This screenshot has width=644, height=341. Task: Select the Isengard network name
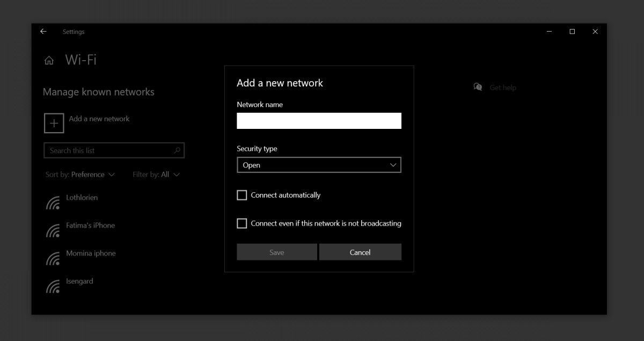79,281
